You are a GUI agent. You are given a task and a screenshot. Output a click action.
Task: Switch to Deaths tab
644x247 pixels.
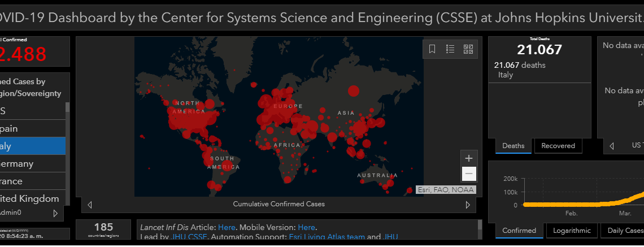(x=514, y=146)
